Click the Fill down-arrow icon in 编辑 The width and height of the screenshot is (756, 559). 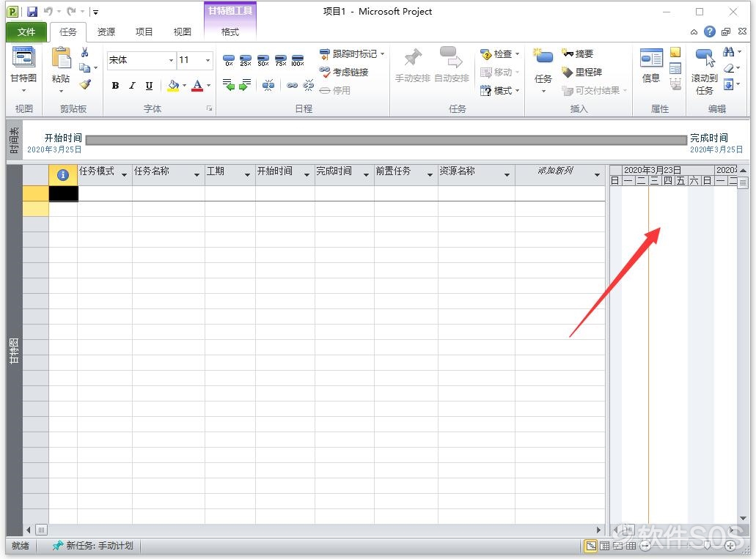click(729, 85)
